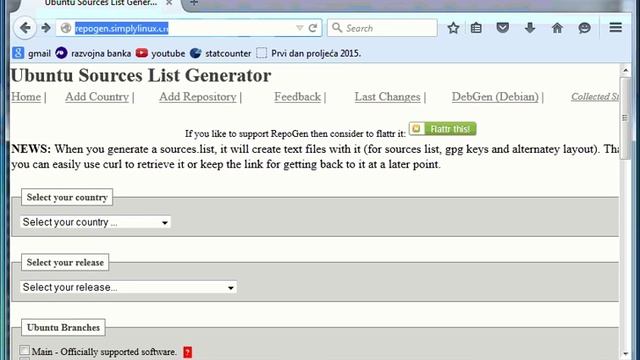Save page to Pocket icon
Image resolution: width=640 pixels, height=360 pixels.
pyautogui.click(x=502, y=28)
